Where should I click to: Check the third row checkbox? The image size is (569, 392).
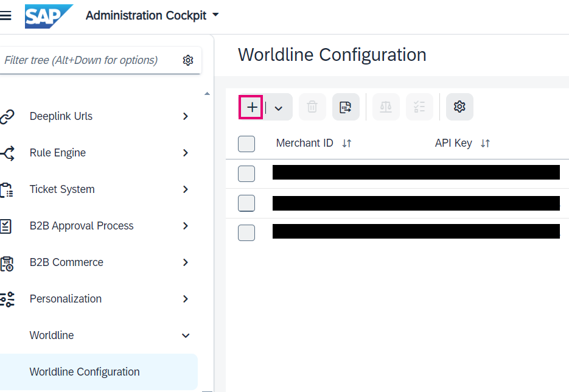click(x=246, y=233)
